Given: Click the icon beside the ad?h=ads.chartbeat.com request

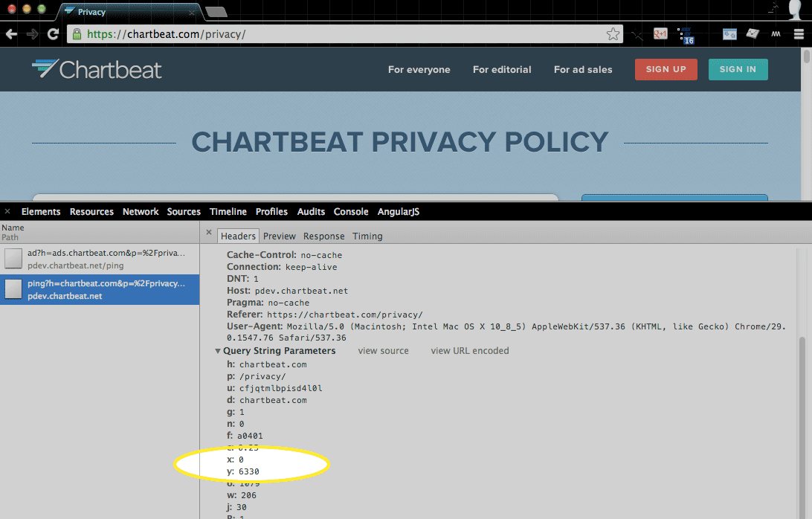Looking at the screenshot, I should click(13, 259).
